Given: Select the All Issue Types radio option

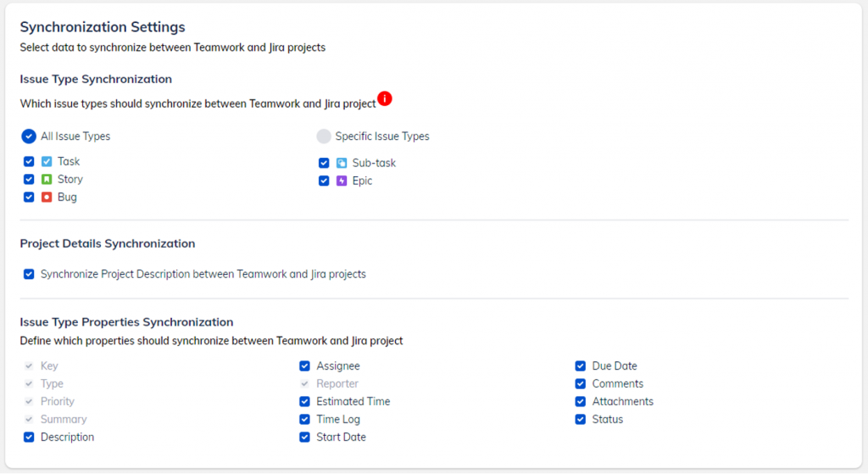Looking at the screenshot, I should [x=29, y=137].
